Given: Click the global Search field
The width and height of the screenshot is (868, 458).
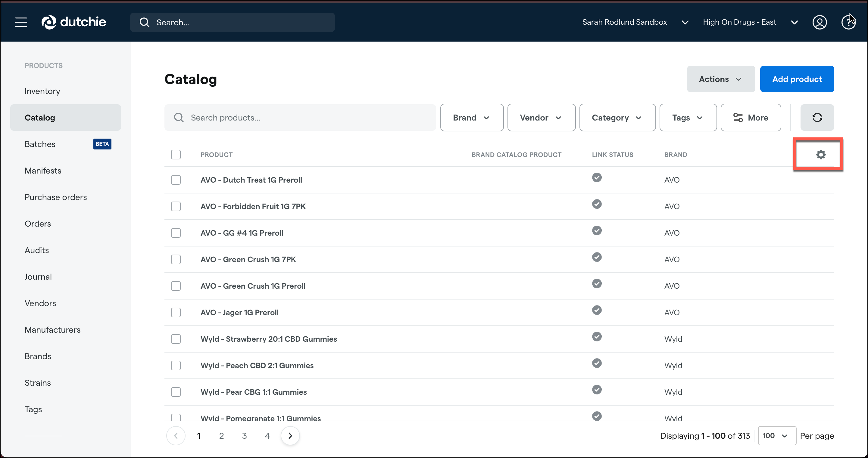Looking at the screenshot, I should (232, 22).
